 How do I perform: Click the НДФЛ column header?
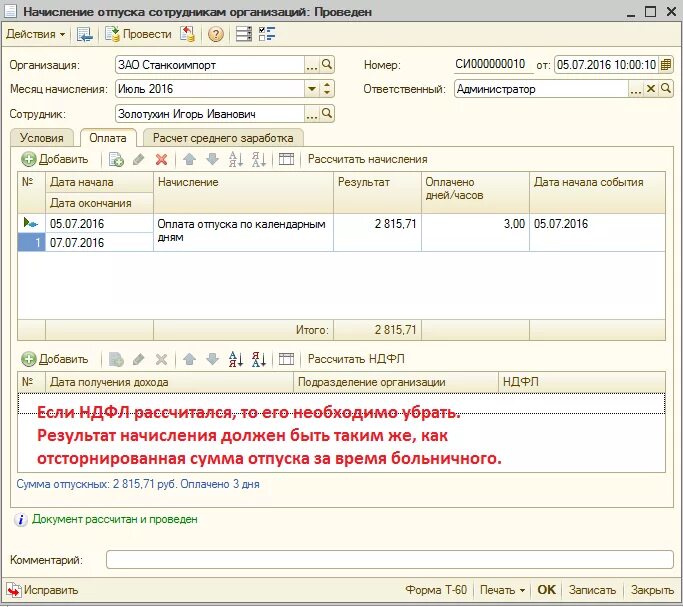(x=582, y=382)
